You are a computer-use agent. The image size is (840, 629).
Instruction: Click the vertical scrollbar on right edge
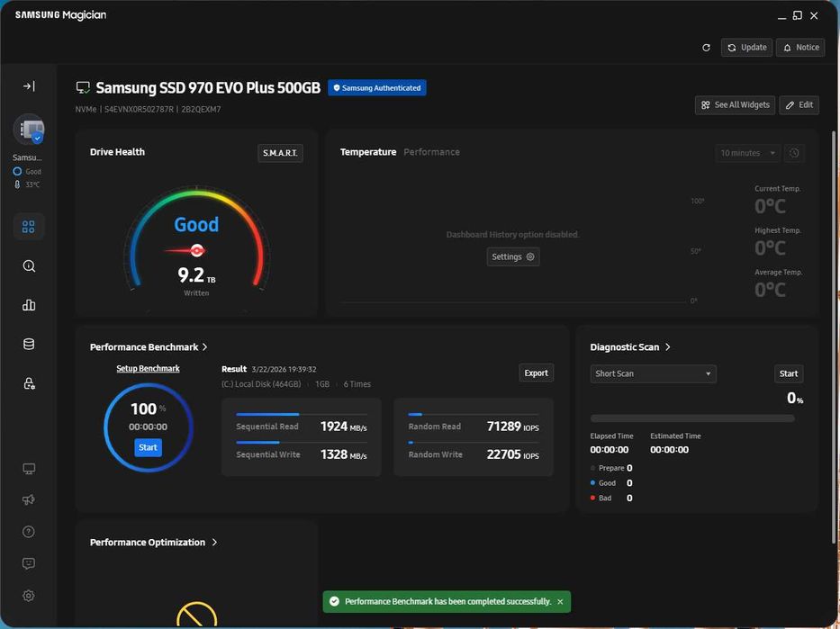(x=834, y=337)
